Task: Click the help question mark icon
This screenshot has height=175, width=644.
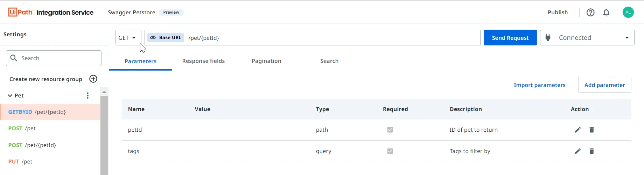Action: click(x=590, y=13)
